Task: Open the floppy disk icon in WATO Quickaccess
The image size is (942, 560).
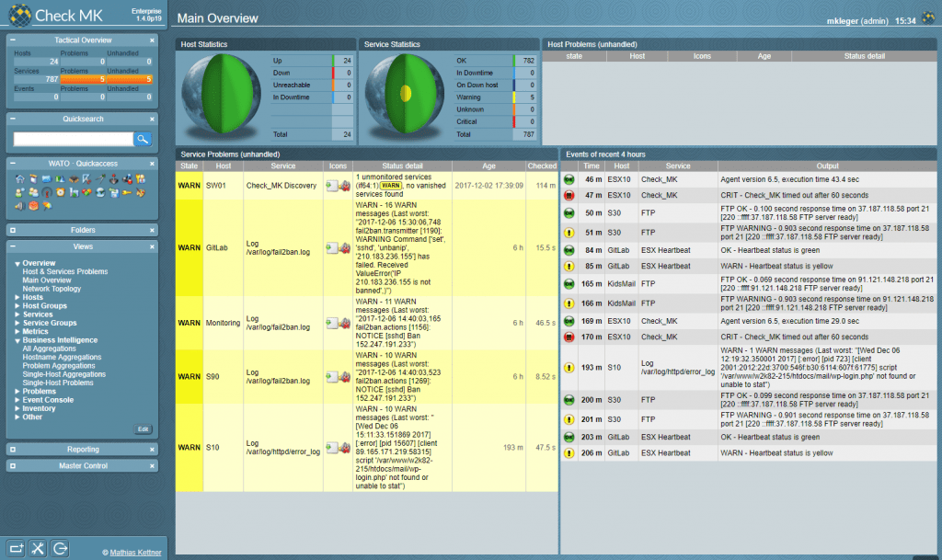Action: pos(113,193)
